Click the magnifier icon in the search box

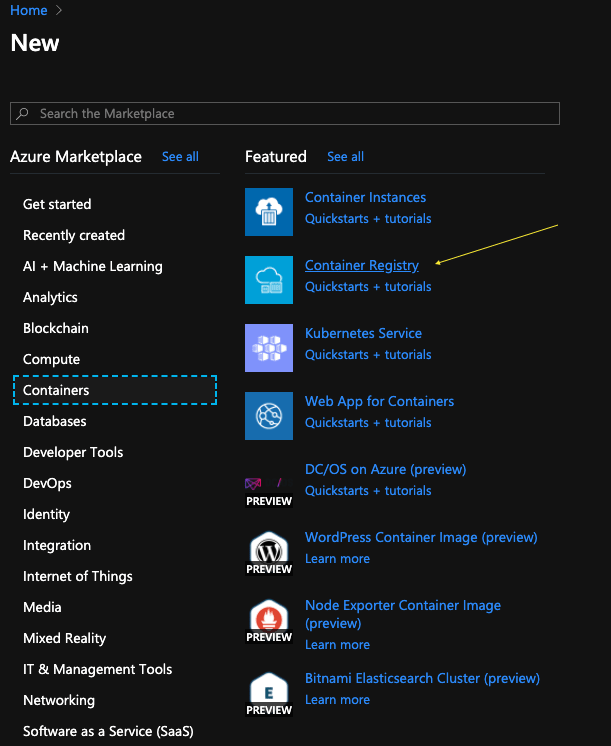point(22,113)
